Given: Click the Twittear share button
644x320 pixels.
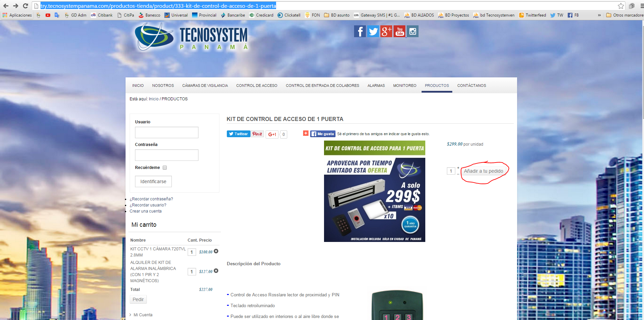Looking at the screenshot, I should 238,134.
